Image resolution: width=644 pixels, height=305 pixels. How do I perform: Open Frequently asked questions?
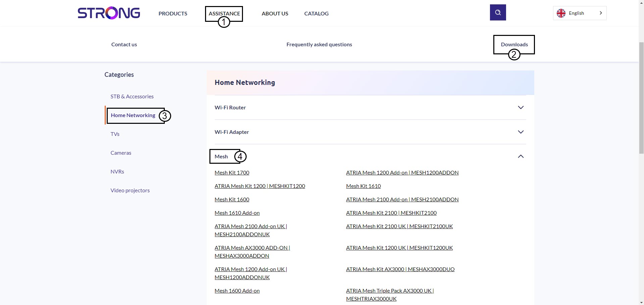pyautogui.click(x=319, y=44)
